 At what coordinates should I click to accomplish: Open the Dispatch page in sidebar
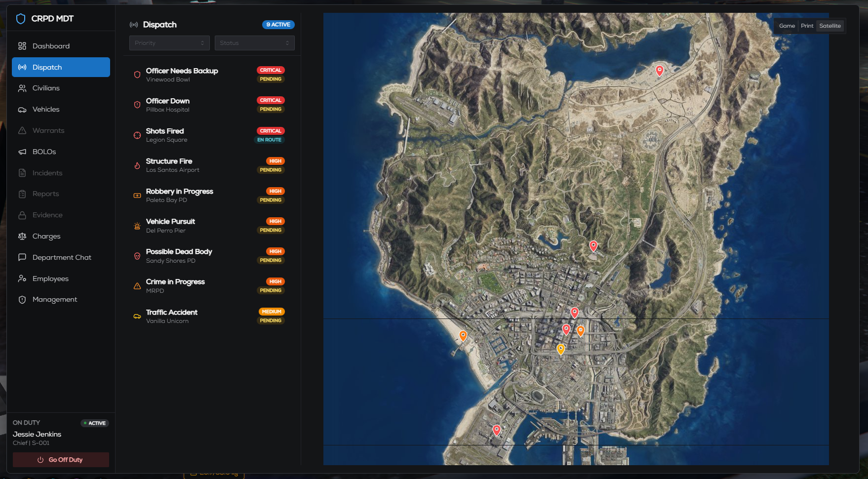point(61,67)
